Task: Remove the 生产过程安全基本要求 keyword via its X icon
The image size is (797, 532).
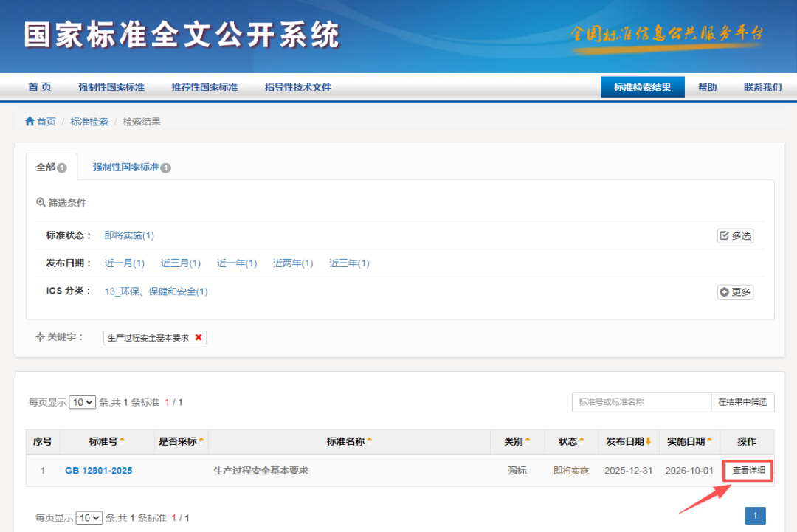Action: coord(200,337)
